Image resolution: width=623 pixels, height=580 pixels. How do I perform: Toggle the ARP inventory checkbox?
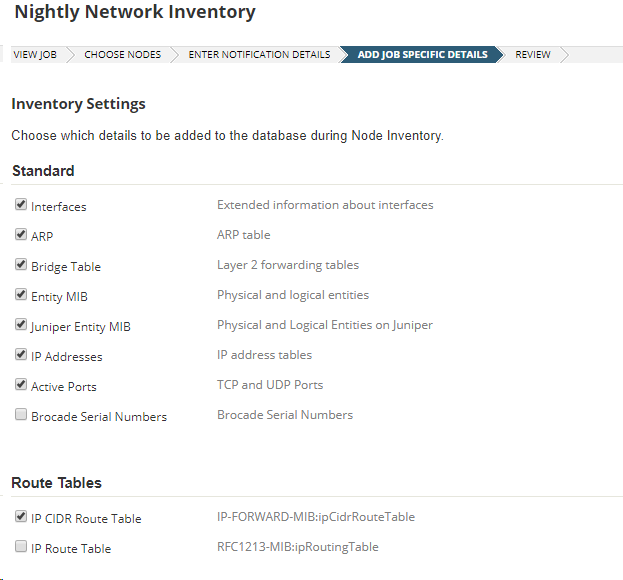21,235
